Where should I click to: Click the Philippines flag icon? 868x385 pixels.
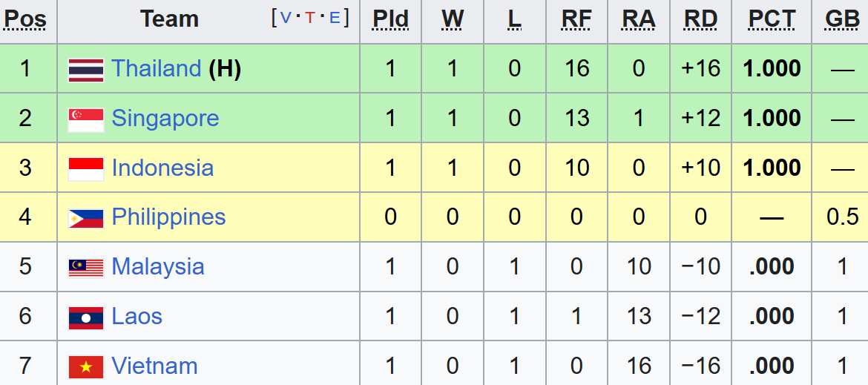(86, 217)
